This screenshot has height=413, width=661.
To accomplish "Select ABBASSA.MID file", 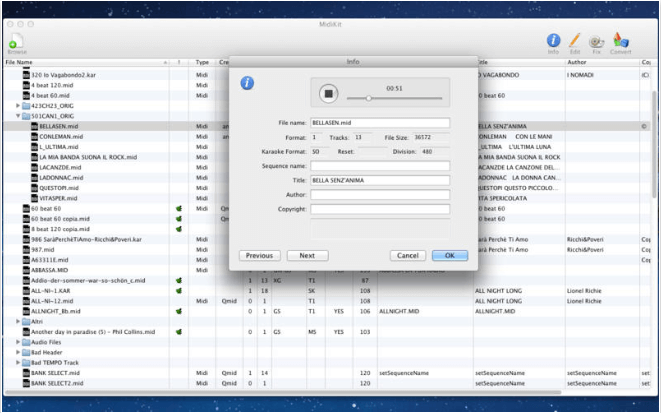I will 49,270.
